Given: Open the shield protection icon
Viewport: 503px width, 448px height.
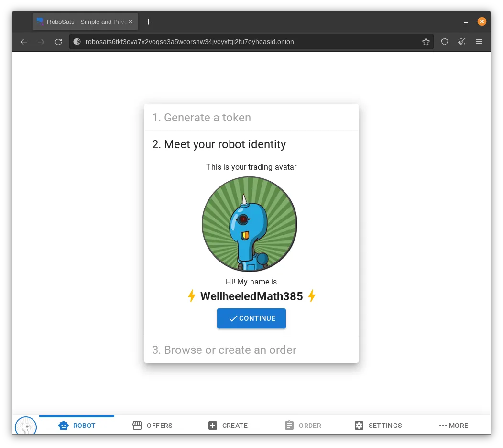Looking at the screenshot, I should (x=445, y=42).
